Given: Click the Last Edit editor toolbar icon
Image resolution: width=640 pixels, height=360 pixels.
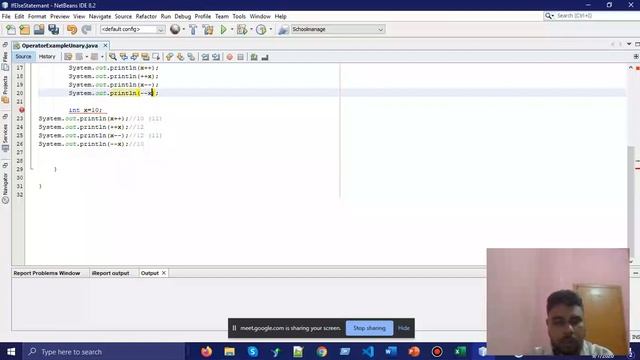Looking at the screenshot, I should coord(68,57).
